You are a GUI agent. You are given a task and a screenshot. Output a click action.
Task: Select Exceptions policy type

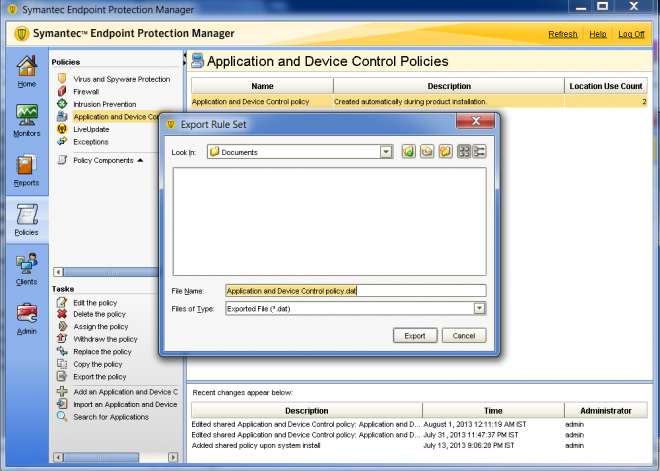coord(90,142)
